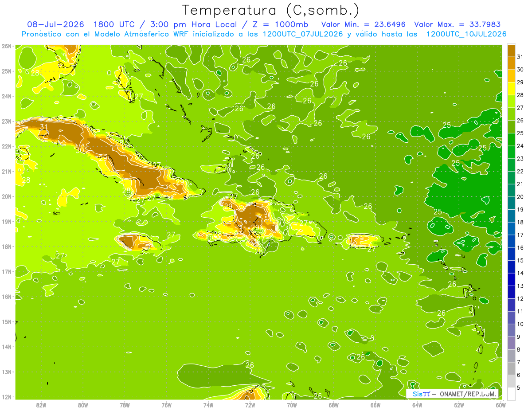Click the '18N' latitude axis label
The height and width of the screenshot is (411, 532).
coord(6,247)
